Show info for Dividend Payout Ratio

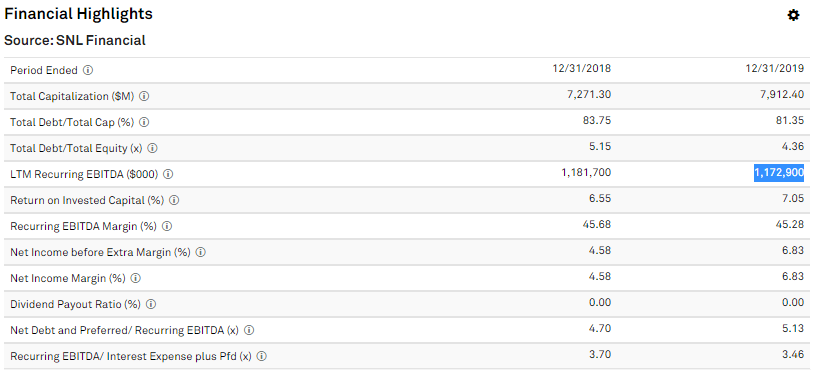click(151, 305)
